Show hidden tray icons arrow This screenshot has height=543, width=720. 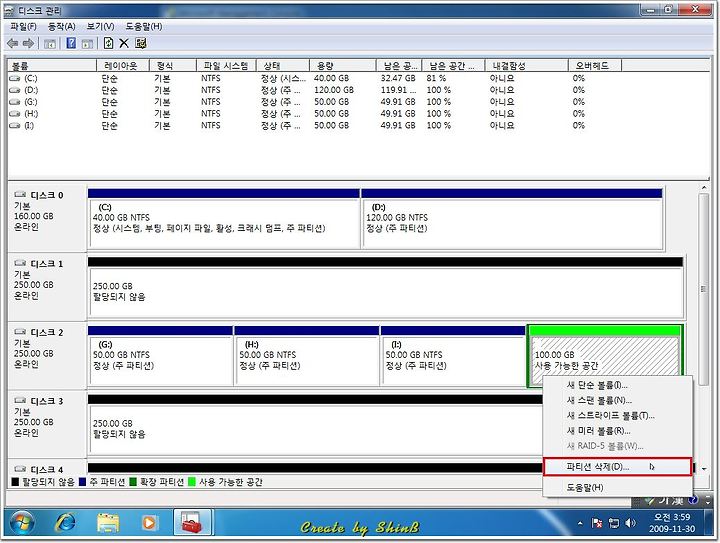(580, 523)
